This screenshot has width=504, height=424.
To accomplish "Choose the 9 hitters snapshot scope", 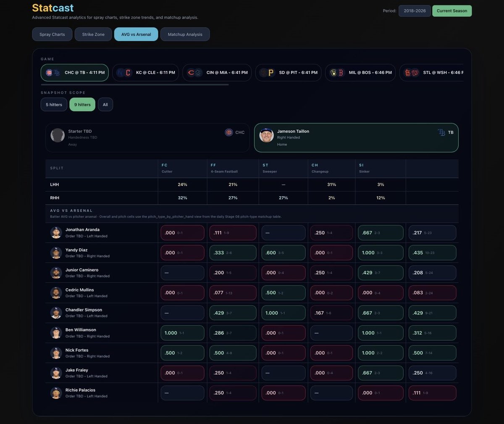I will click(82, 105).
